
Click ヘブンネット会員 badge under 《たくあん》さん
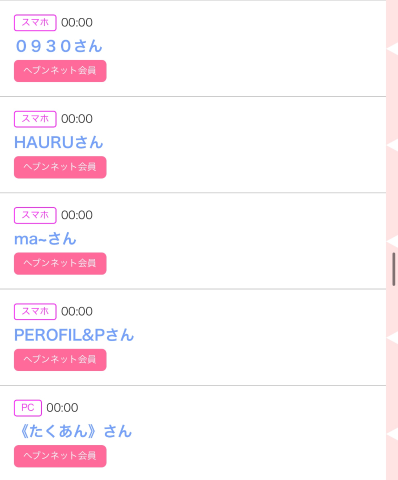coord(60,456)
